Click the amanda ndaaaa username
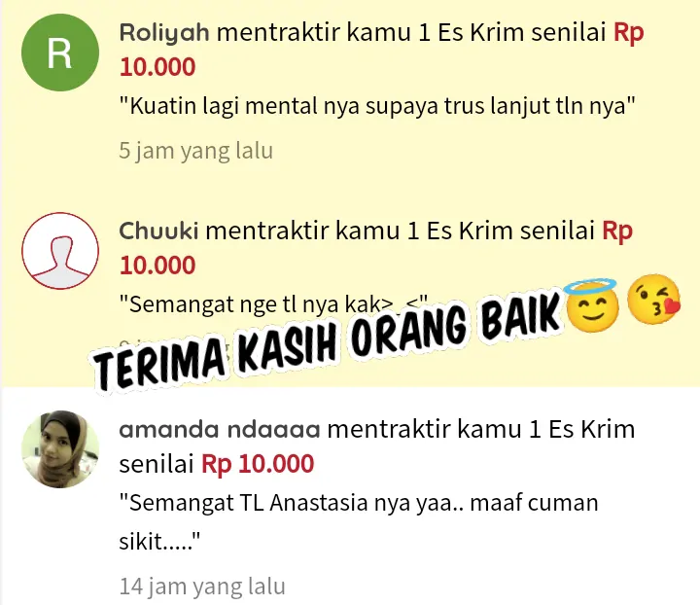The height and width of the screenshot is (605, 700). 220,430
